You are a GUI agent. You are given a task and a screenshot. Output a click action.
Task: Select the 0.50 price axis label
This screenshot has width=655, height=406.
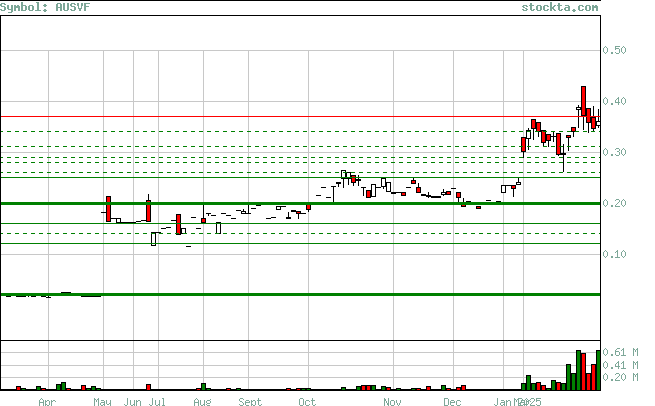[x=614, y=50]
